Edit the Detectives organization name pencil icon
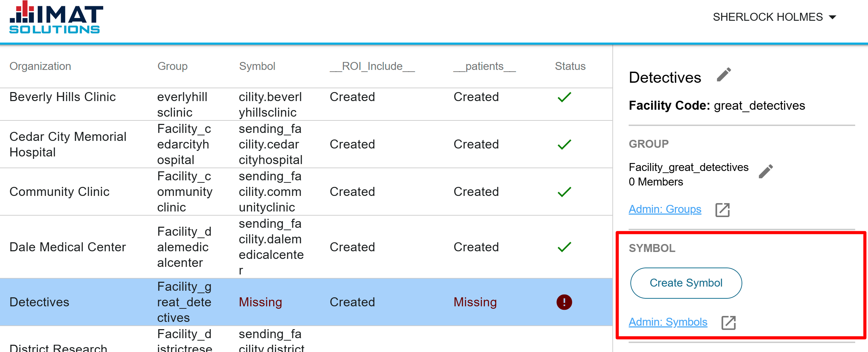Screen dimensions: 868x352 [x=724, y=75]
